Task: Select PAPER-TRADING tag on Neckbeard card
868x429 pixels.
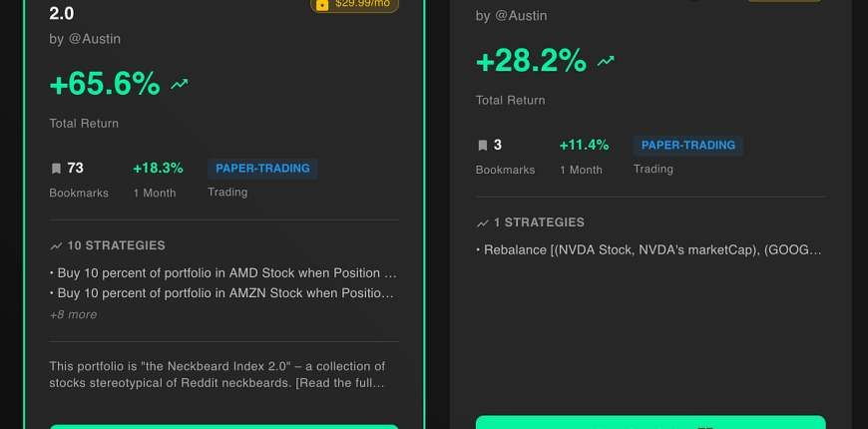Action: (263, 169)
